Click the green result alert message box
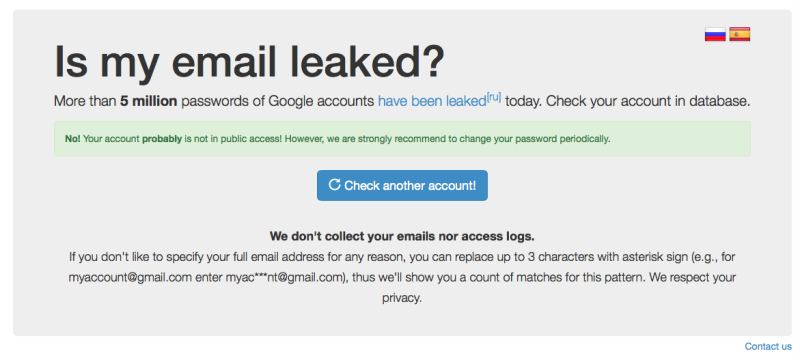800x360 pixels. [402, 139]
